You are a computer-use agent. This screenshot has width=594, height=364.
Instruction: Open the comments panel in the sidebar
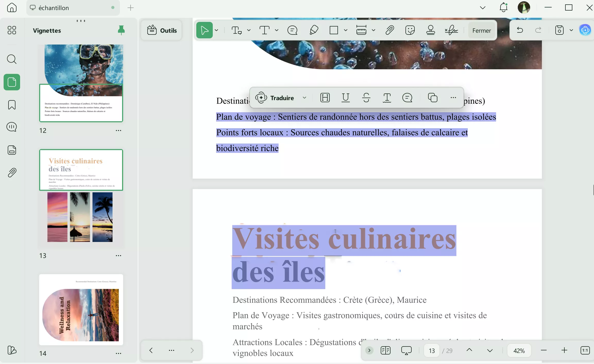[x=12, y=127]
